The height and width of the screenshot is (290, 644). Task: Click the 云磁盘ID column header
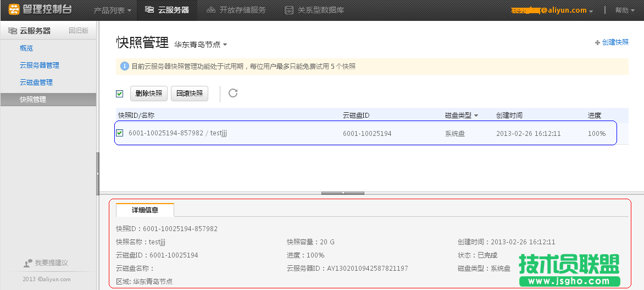(356, 116)
